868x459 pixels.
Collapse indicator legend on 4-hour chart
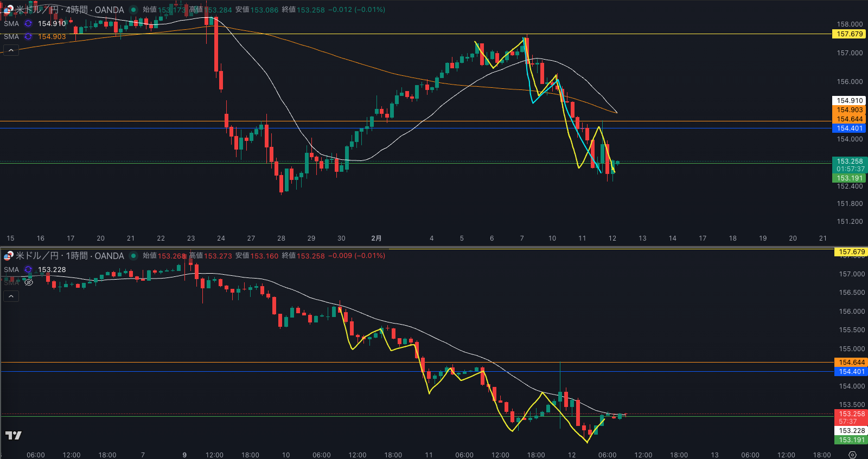coord(11,50)
